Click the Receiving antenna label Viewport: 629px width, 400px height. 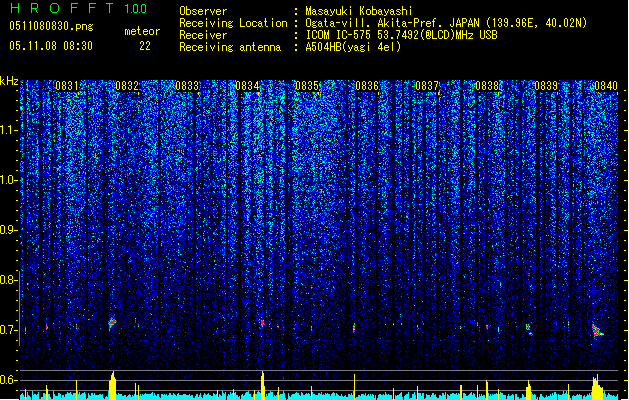[x=230, y=47]
